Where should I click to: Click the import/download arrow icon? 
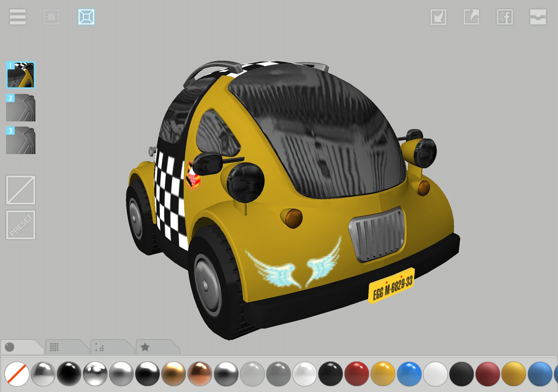[438, 17]
